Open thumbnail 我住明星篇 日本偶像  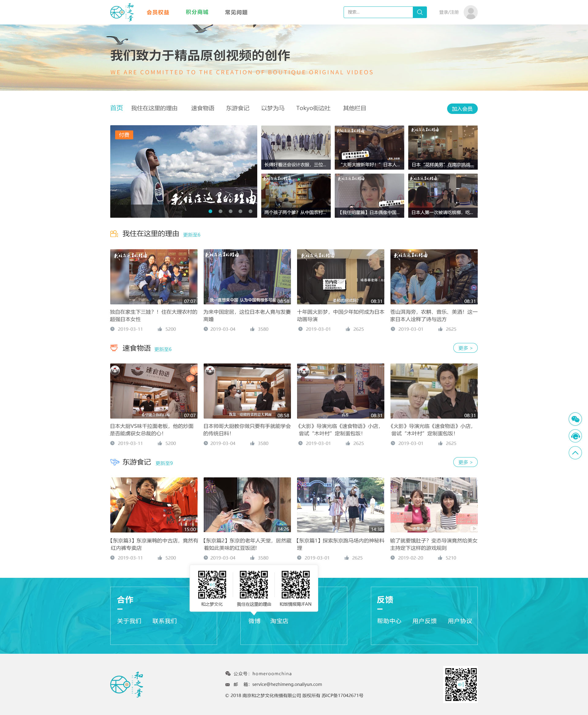click(369, 195)
